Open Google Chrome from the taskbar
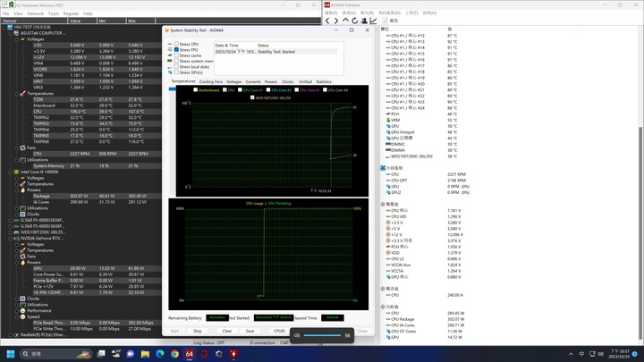Screen dimensions: 644x362 (174, 354)
